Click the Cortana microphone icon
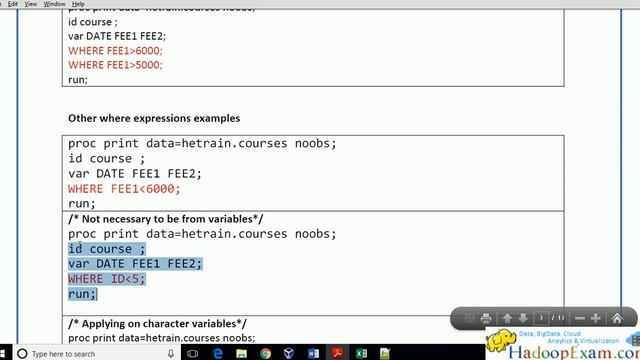 tap(171, 353)
